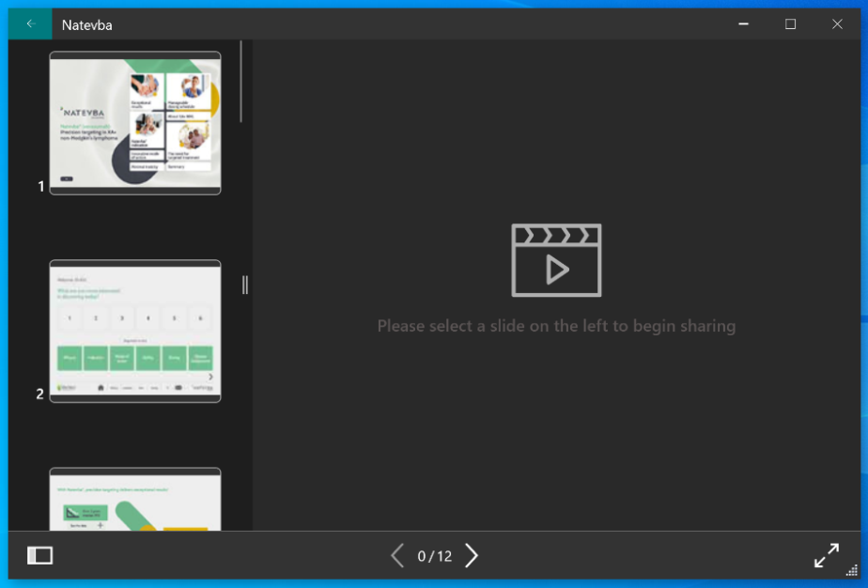Go to the previous slide

click(397, 556)
